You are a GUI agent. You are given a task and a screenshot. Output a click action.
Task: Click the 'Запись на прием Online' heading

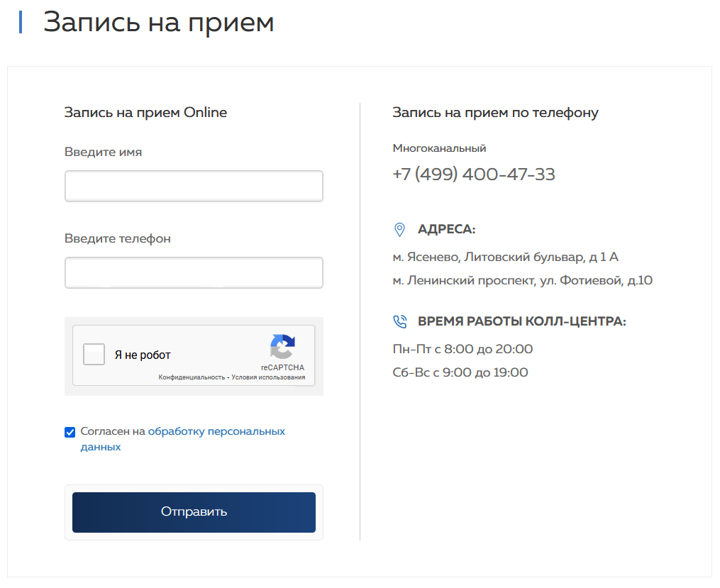pyautogui.click(x=145, y=113)
